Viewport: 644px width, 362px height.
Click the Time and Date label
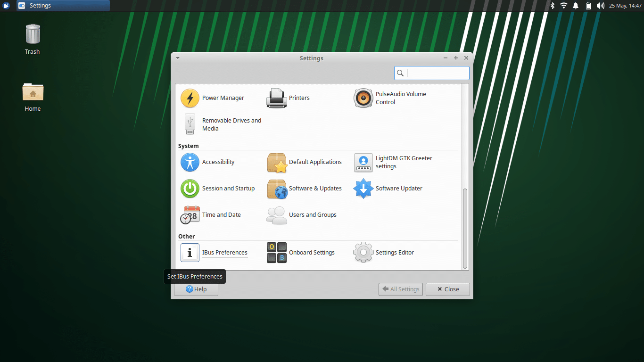click(222, 215)
